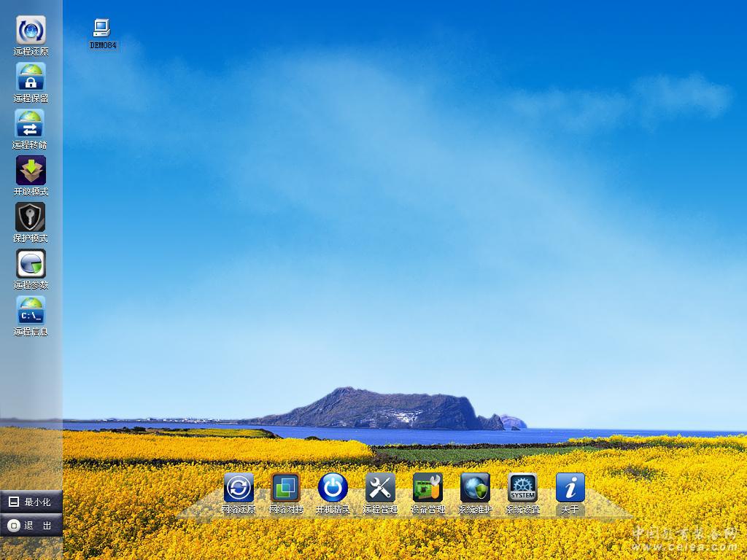Image resolution: width=747 pixels, height=560 pixels.
Task: Enable 开放模式 (Open Mode)
Action: click(31, 171)
